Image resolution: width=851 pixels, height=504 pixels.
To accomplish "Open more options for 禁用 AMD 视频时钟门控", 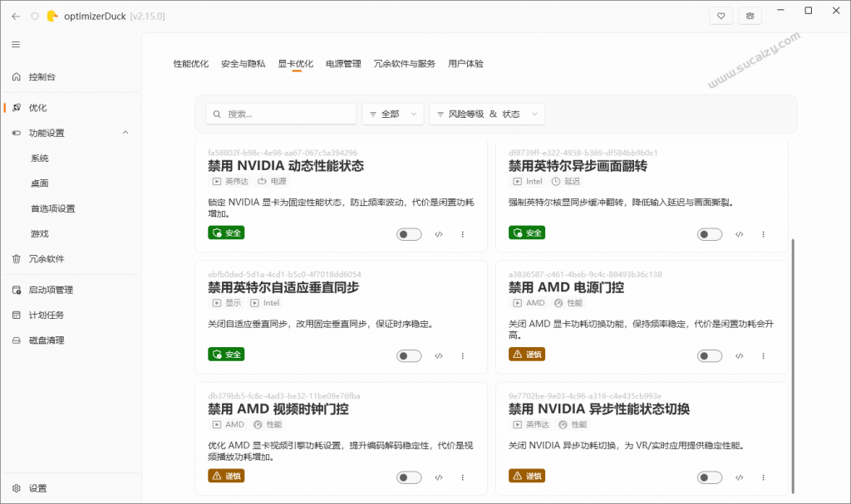I will click(462, 477).
